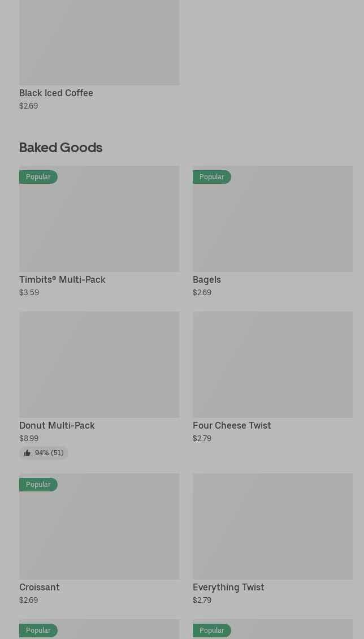Select the Croissant item title

[x=40, y=587]
